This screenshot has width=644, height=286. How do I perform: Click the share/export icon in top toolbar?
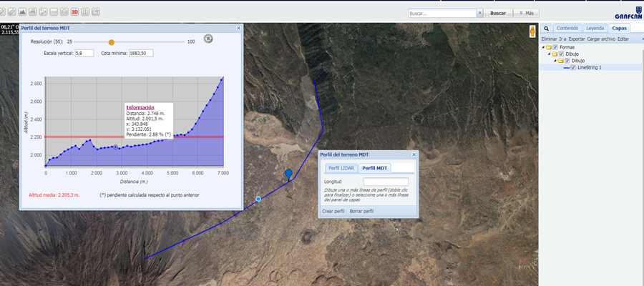point(96,12)
